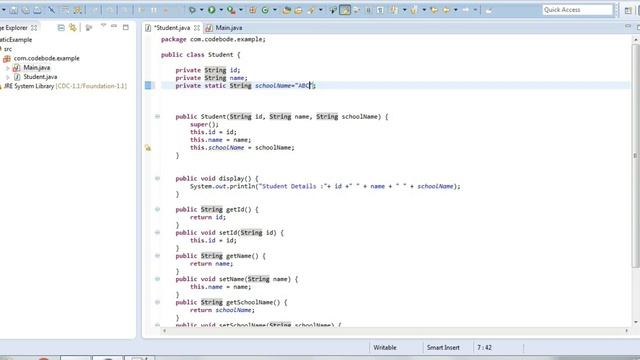
Task: Click the marker beside schoolName declaration line
Action: pyautogui.click(x=148, y=85)
